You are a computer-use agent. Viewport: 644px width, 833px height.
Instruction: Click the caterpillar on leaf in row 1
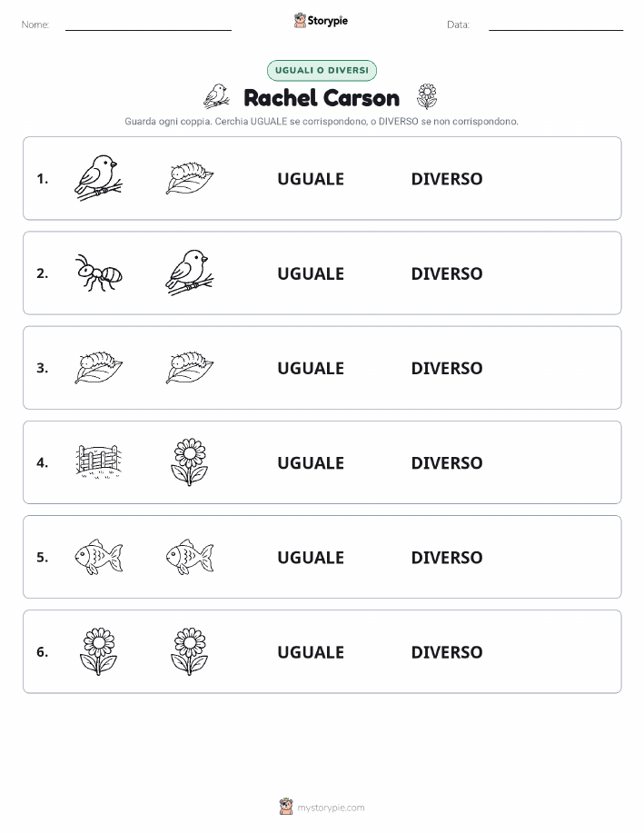point(190,178)
